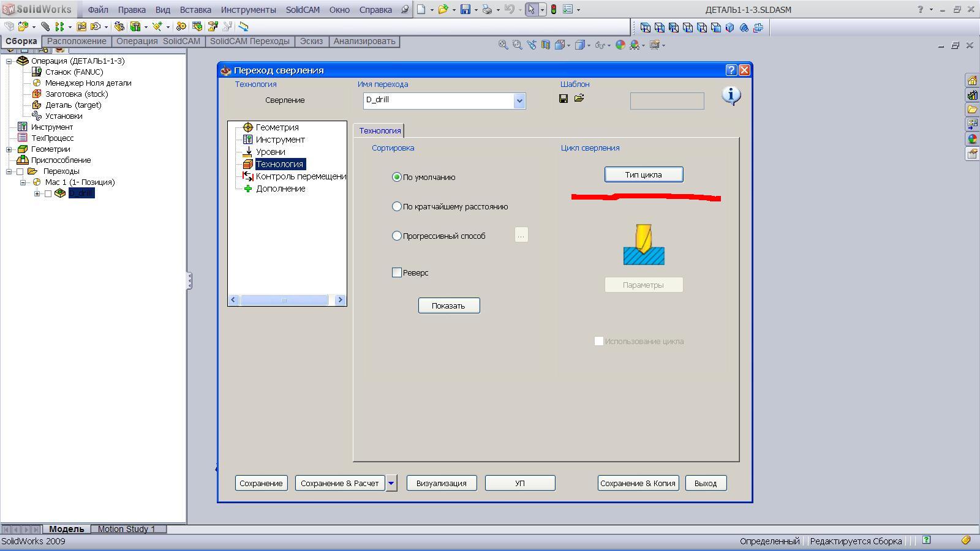The image size is (980, 551).
Task: Click the 'Сохранение & Копия' button
Action: tap(638, 483)
